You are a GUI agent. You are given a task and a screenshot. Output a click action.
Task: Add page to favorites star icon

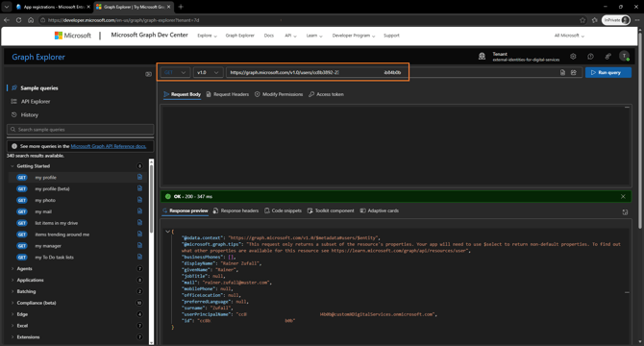coord(582,20)
